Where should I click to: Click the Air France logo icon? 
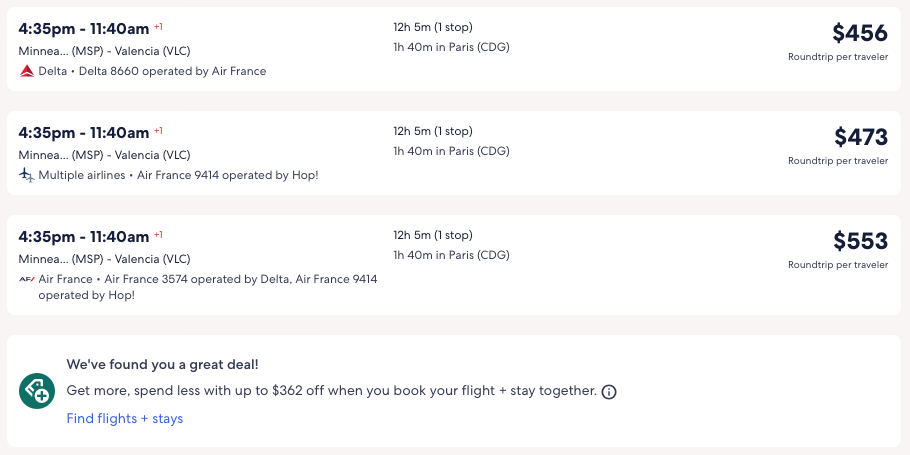pos(27,279)
